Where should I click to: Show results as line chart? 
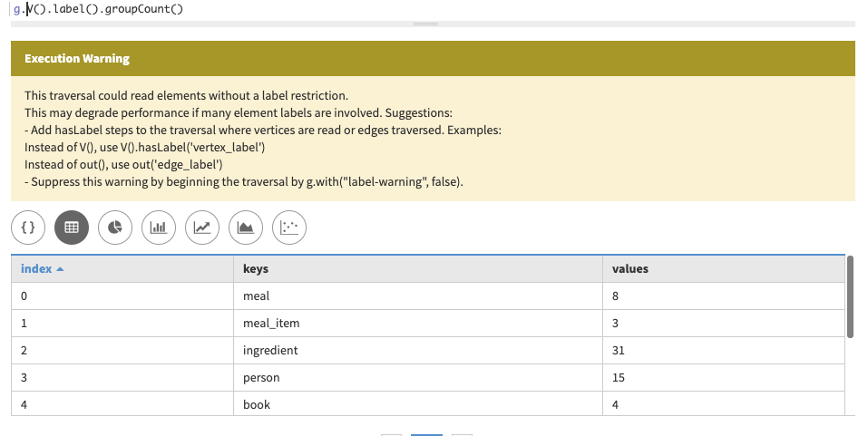click(202, 228)
